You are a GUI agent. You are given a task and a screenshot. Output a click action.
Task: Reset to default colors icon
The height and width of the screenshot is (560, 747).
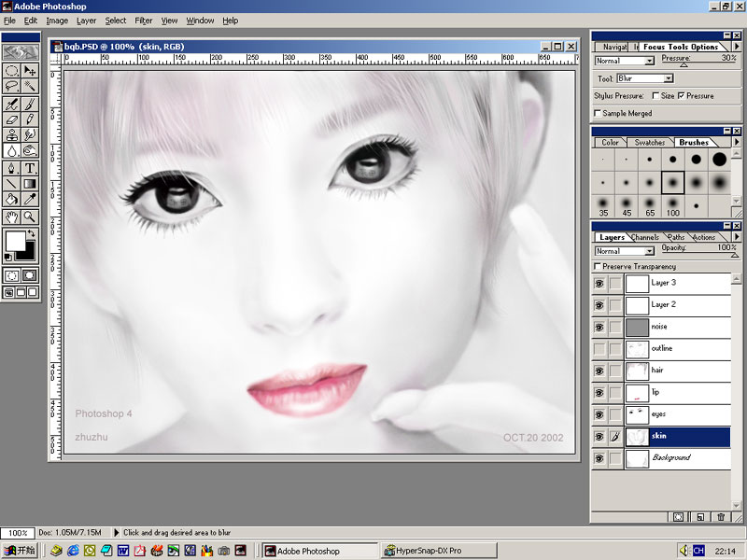pos(8,258)
